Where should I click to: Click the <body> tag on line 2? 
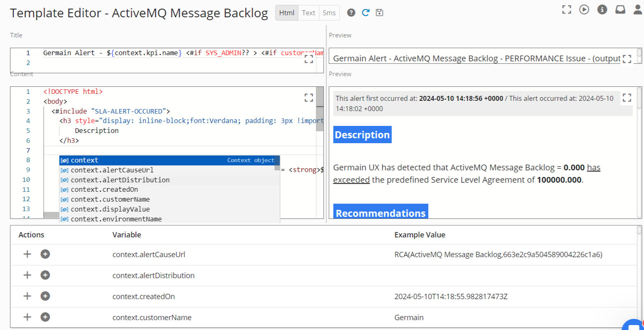[55, 101]
